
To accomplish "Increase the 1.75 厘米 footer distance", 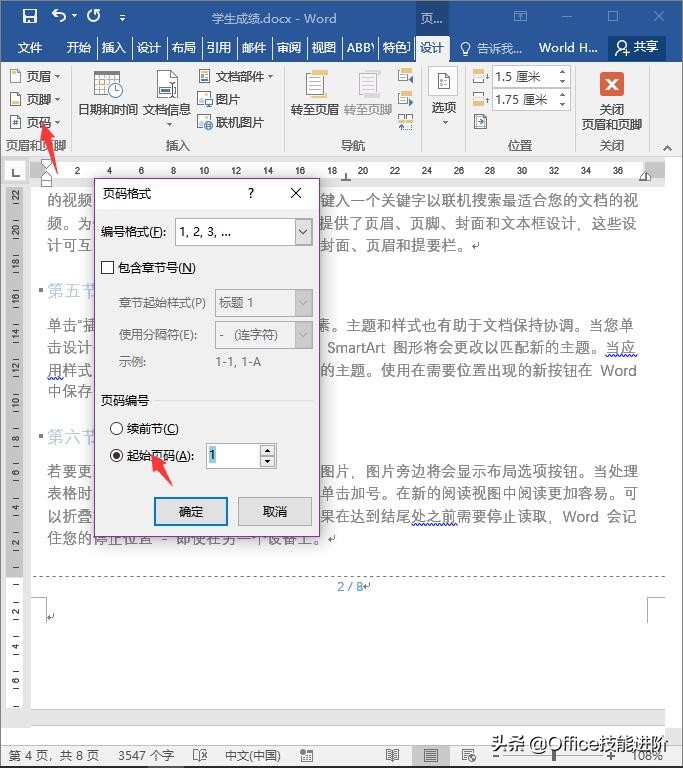I will coord(562,95).
